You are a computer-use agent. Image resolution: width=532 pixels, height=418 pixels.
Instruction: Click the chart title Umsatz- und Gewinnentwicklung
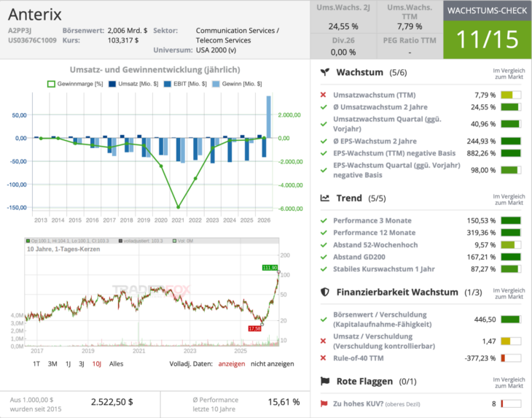tap(154, 69)
